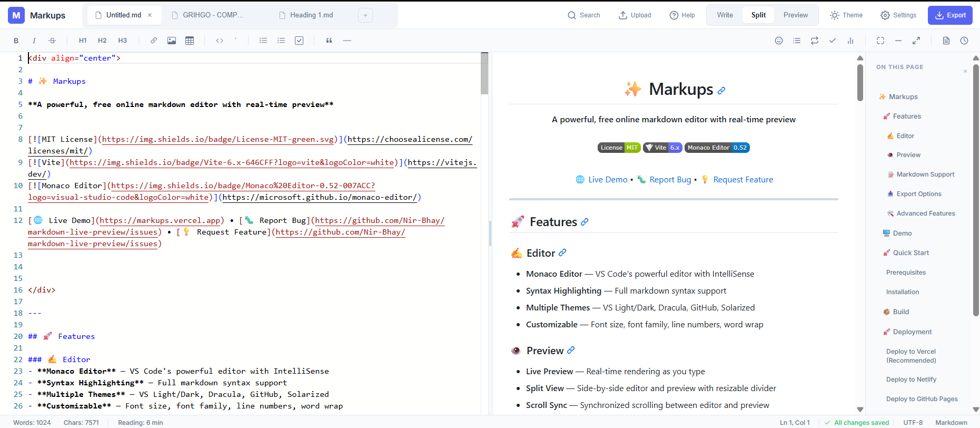Insert an H3 heading

pyautogui.click(x=123, y=41)
